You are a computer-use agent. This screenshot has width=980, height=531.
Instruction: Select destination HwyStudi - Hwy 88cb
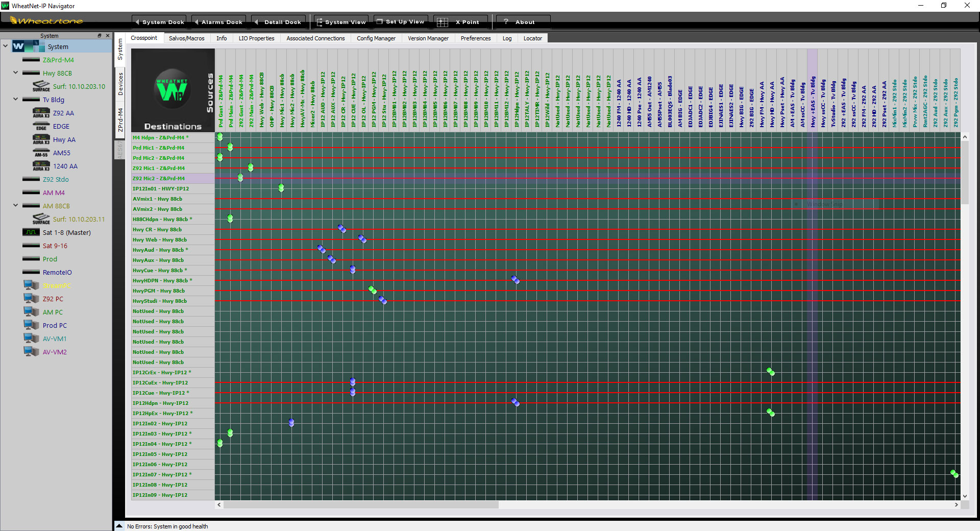click(173, 301)
